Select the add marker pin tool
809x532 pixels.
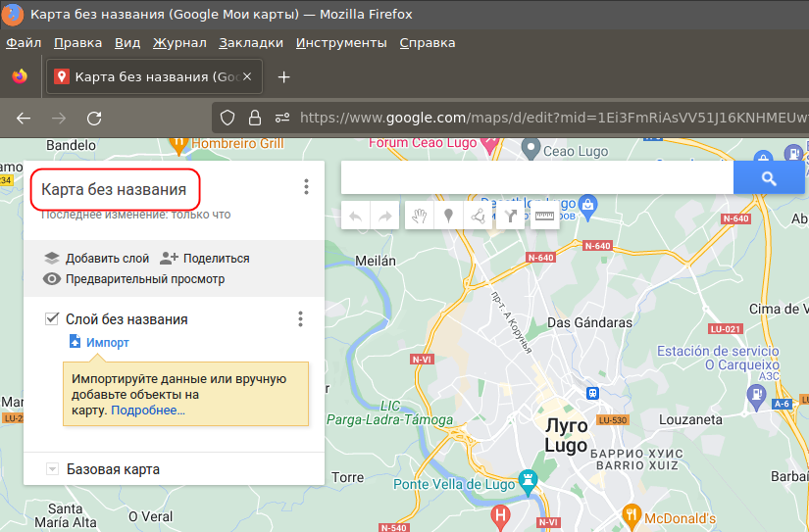pyautogui.click(x=449, y=216)
